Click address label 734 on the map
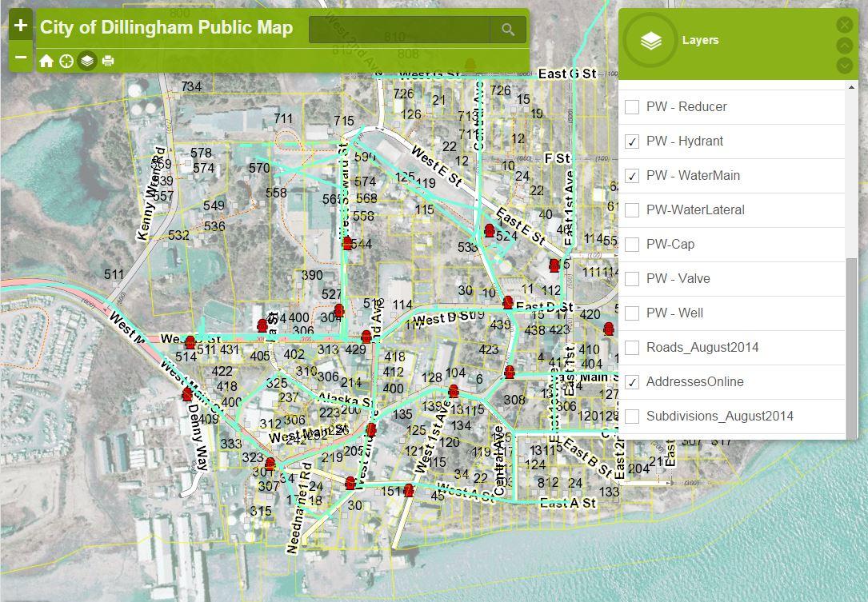This screenshot has width=868, height=602. click(x=191, y=86)
